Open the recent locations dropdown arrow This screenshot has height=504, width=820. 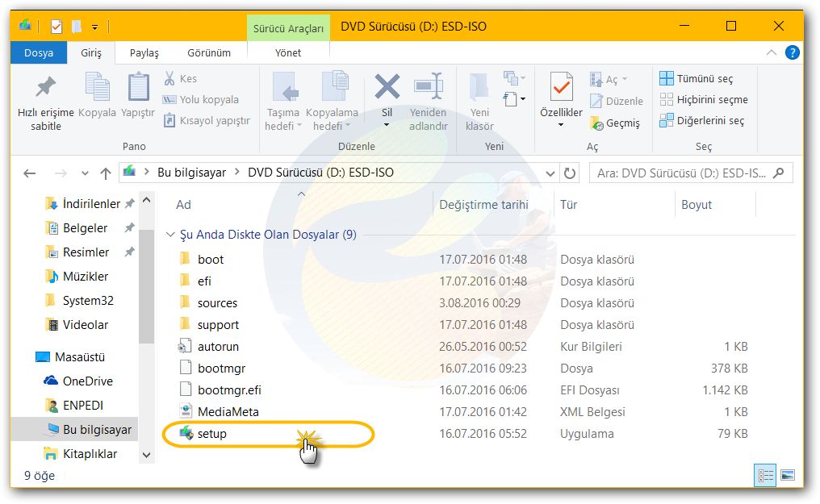pyautogui.click(x=86, y=173)
